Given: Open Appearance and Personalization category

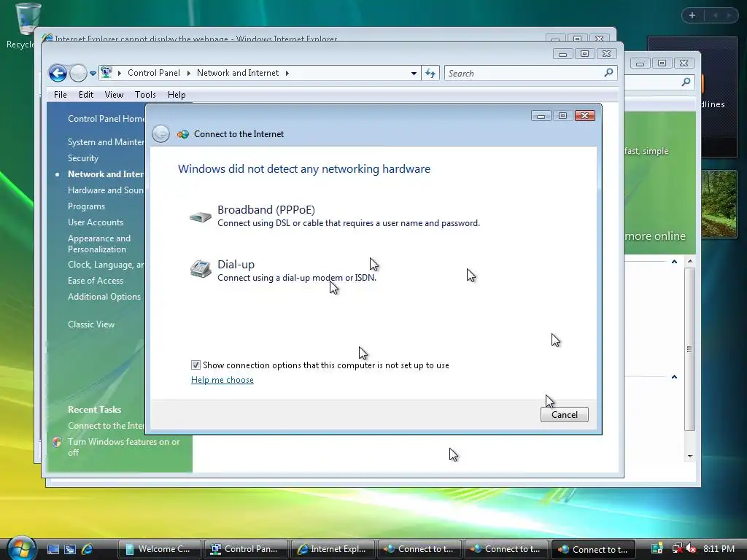Looking at the screenshot, I should (99, 244).
